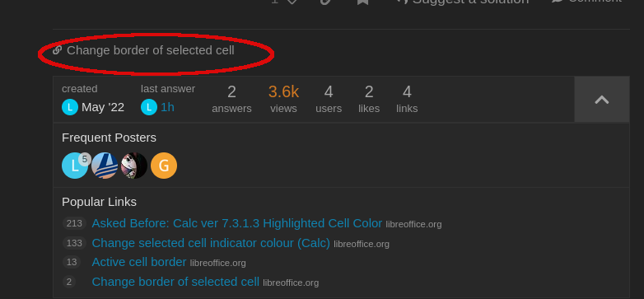The height and width of the screenshot is (299, 644).
Task: Click the 'Suggest a solution' button
Action: click(x=462, y=2)
